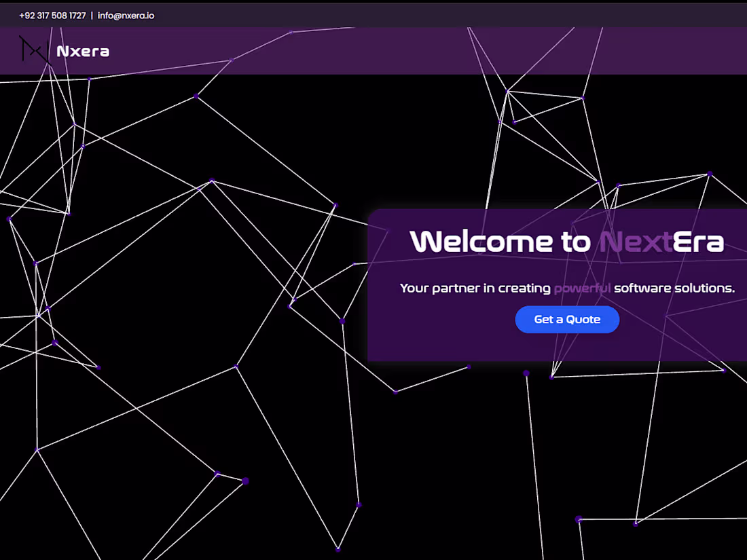
Task: Click the Nxera brand name in the navbar
Action: tap(84, 50)
